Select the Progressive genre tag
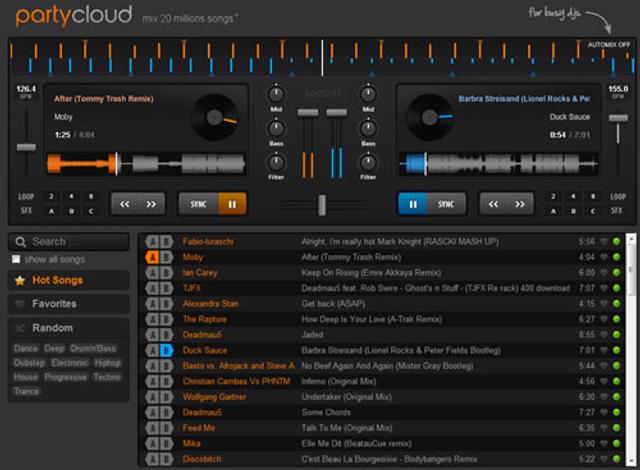This screenshot has height=470, width=640. click(65, 377)
